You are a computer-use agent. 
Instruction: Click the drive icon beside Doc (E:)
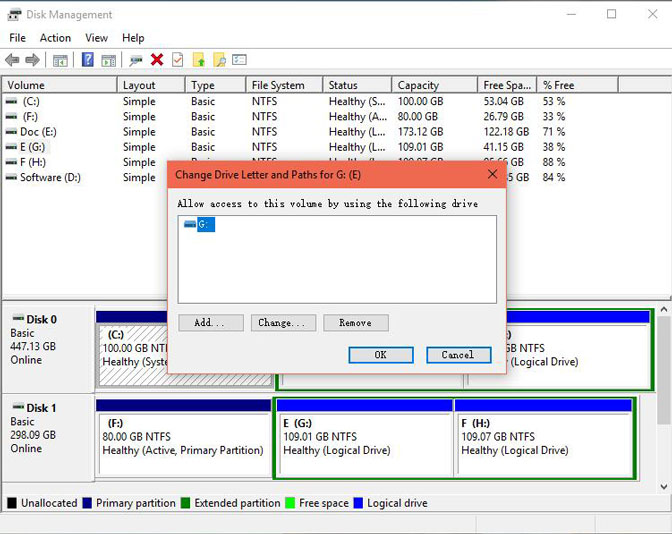pos(12,132)
